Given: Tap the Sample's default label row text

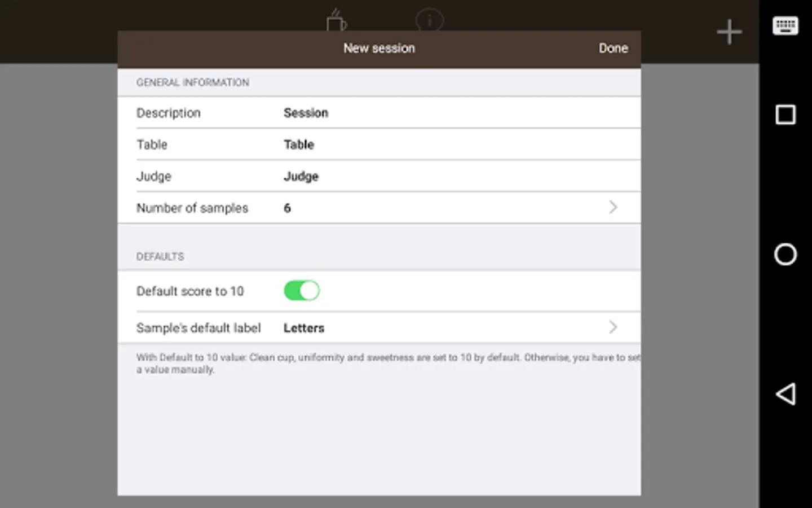Looking at the screenshot, I should pos(198,328).
